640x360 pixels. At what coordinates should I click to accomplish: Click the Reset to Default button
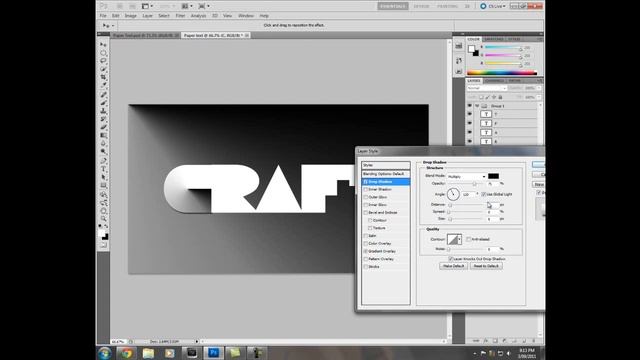(486, 266)
